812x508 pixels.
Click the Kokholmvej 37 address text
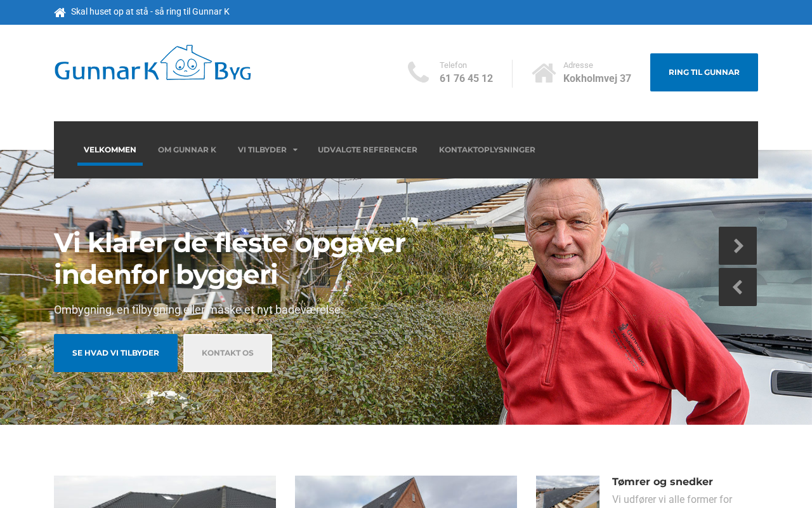tap(597, 79)
